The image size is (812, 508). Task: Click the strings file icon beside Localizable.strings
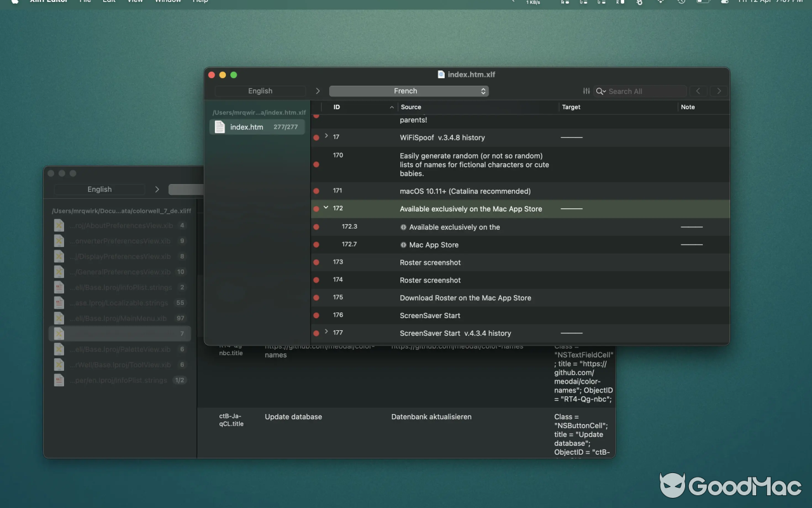tap(58, 303)
